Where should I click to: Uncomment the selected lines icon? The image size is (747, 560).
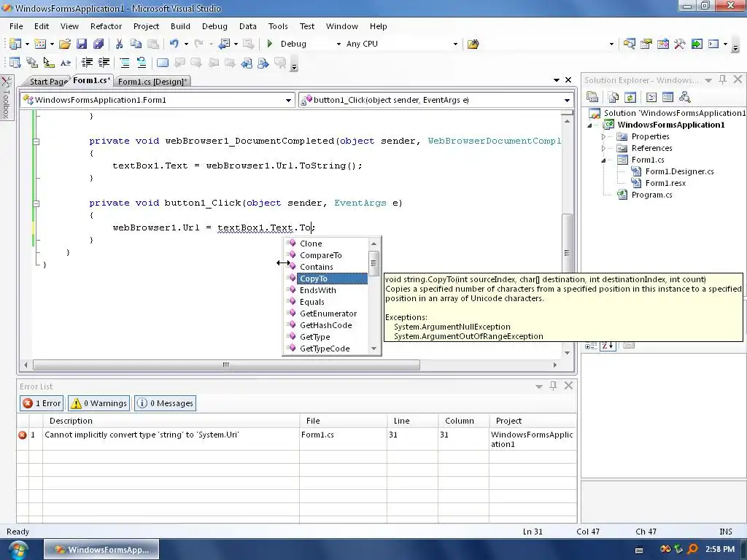141,63
